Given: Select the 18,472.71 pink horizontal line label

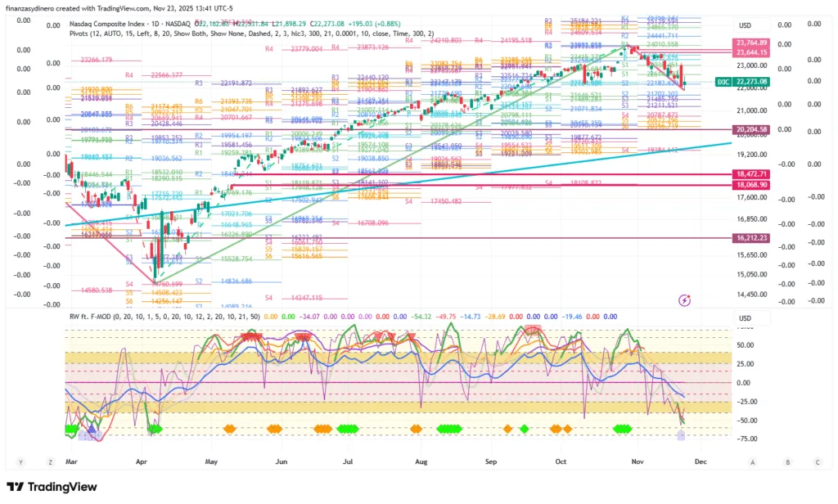Looking at the screenshot, I should (752, 175).
